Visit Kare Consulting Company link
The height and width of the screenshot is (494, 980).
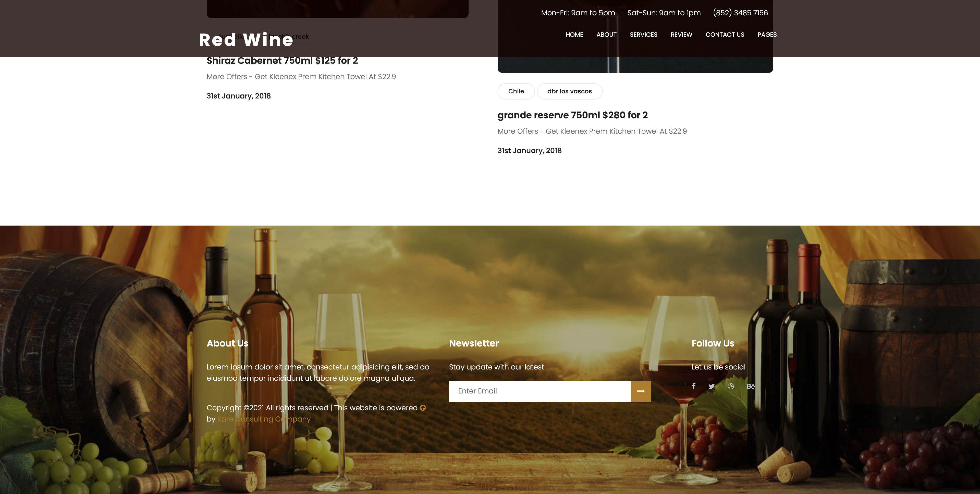tap(264, 419)
